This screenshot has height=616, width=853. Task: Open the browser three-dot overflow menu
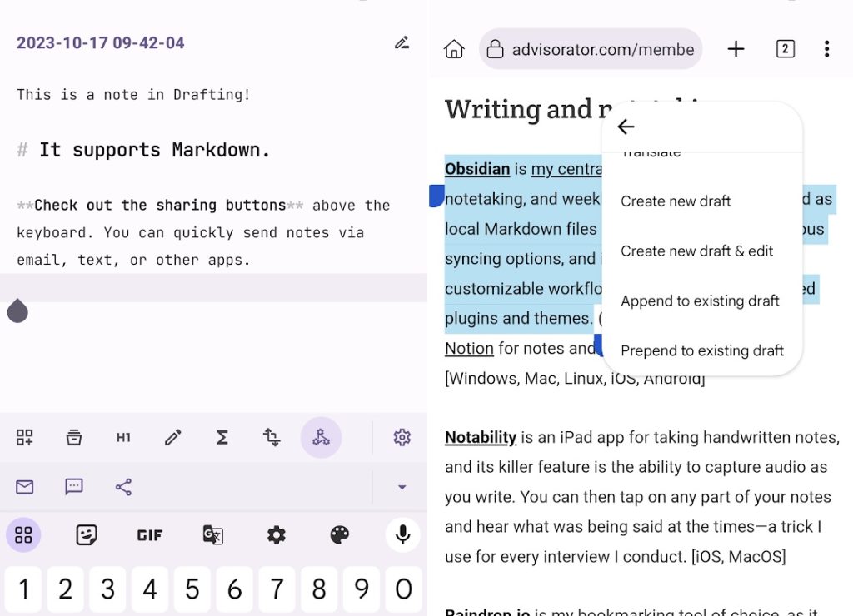point(826,49)
